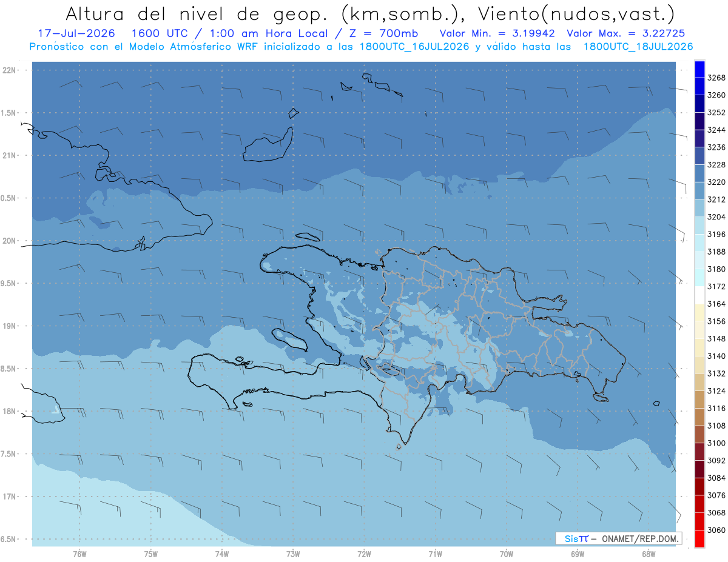Click the colorbar value '3220'
This screenshot has height=562, width=728.
coord(716,182)
